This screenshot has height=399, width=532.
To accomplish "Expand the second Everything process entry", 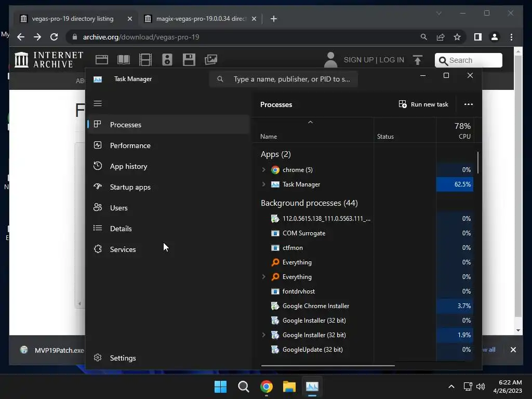I will (263, 277).
